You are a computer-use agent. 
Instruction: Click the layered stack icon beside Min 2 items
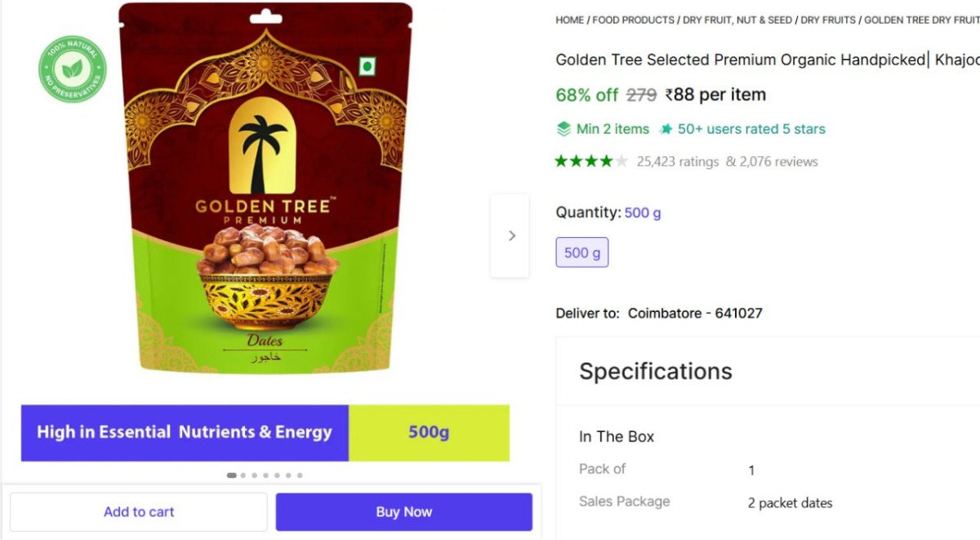pos(564,128)
